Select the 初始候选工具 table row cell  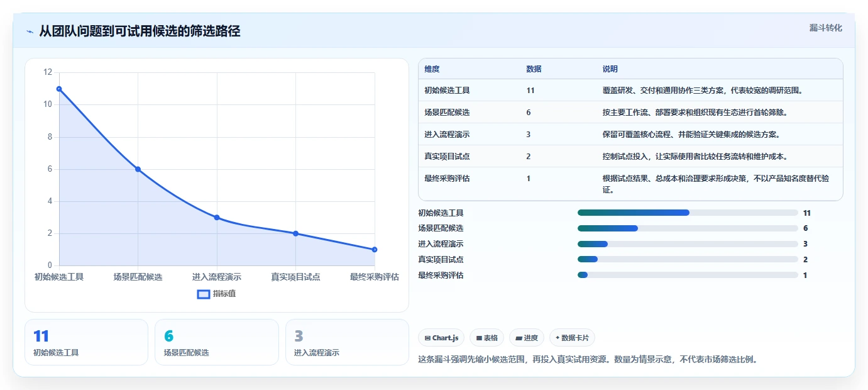pos(447,90)
